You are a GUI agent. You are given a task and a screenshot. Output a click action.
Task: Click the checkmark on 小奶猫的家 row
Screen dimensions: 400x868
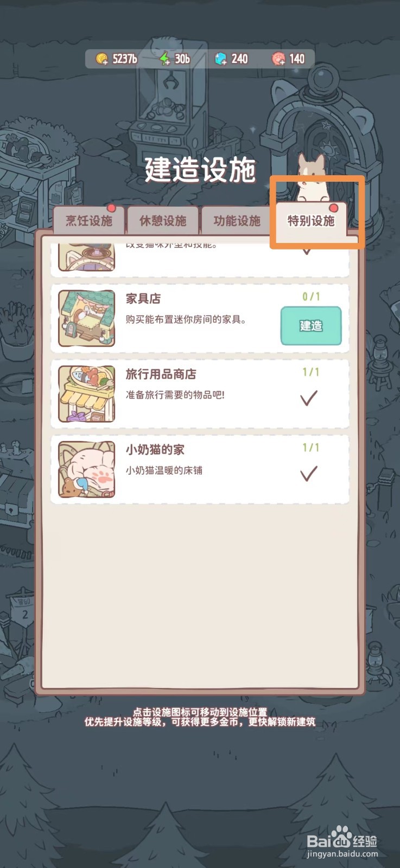(308, 473)
